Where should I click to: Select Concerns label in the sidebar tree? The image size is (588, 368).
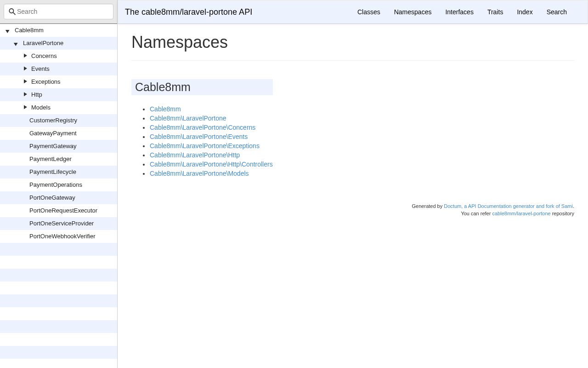click(44, 56)
